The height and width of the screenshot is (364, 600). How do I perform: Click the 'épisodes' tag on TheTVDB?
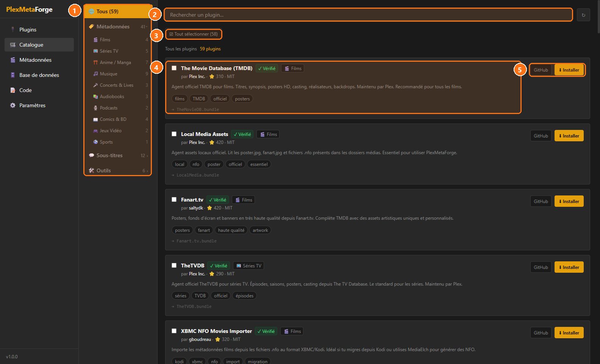(245, 296)
